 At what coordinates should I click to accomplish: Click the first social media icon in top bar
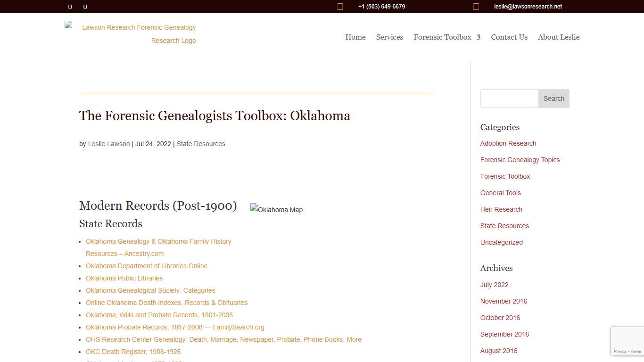[69, 7]
